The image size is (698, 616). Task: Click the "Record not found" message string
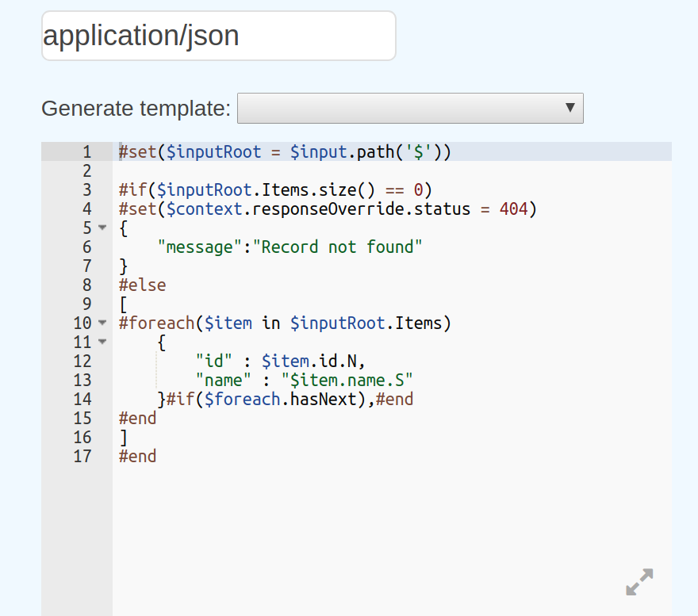(x=337, y=247)
